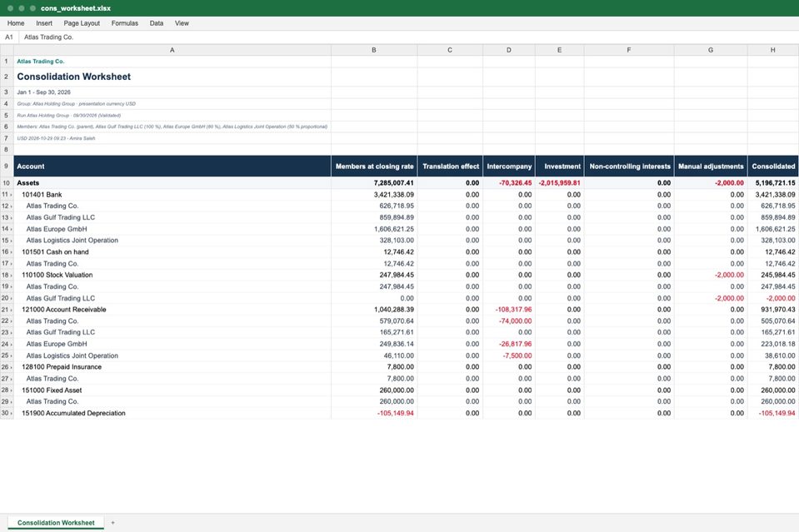The width and height of the screenshot is (799, 532).
Task: Expand the row 11 outline arrow
Action: coord(11,195)
